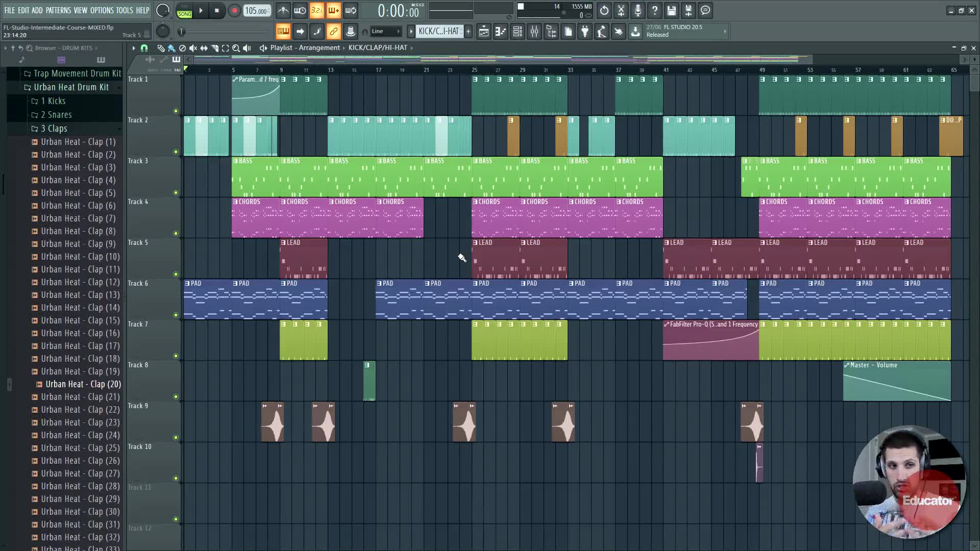The image size is (980, 551).
Task: Toggle the playlist magnet snap button
Action: [x=144, y=48]
